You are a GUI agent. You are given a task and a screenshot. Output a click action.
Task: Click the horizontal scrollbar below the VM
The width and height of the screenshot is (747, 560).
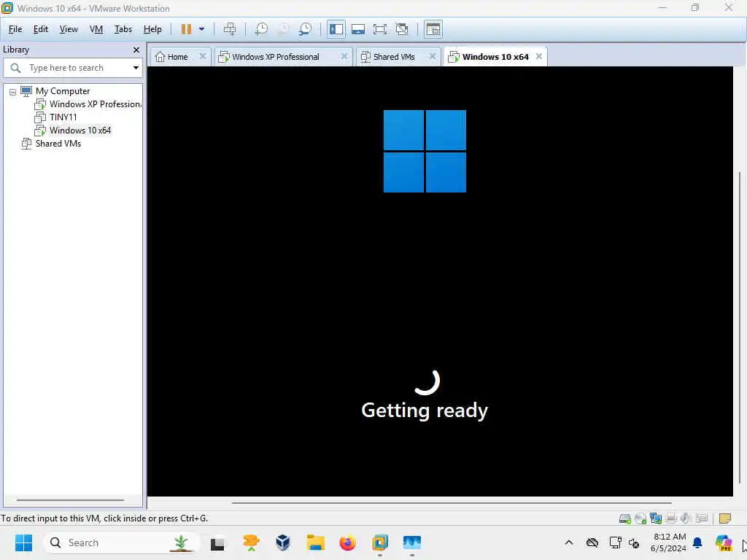452,502
